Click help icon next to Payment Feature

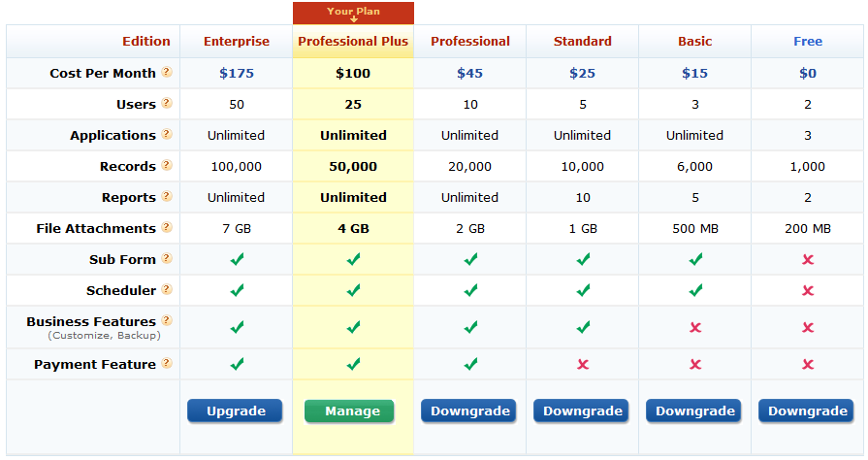[x=167, y=364]
